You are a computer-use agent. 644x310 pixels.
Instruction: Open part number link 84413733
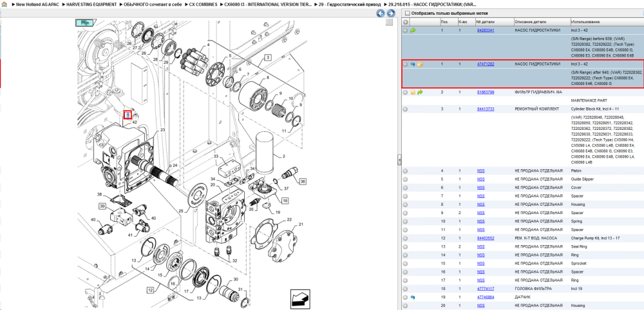[486, 109]
